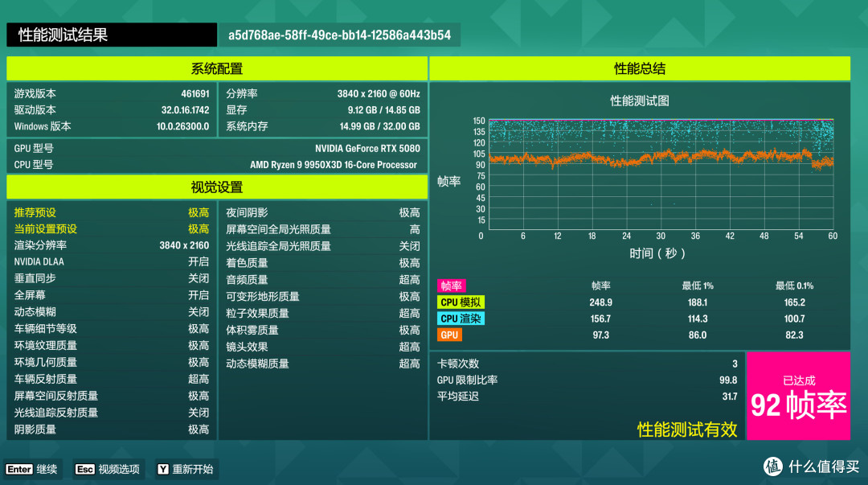Click the 卡顿次数 3 row
868x485 pixels.
tap(587, 364)
